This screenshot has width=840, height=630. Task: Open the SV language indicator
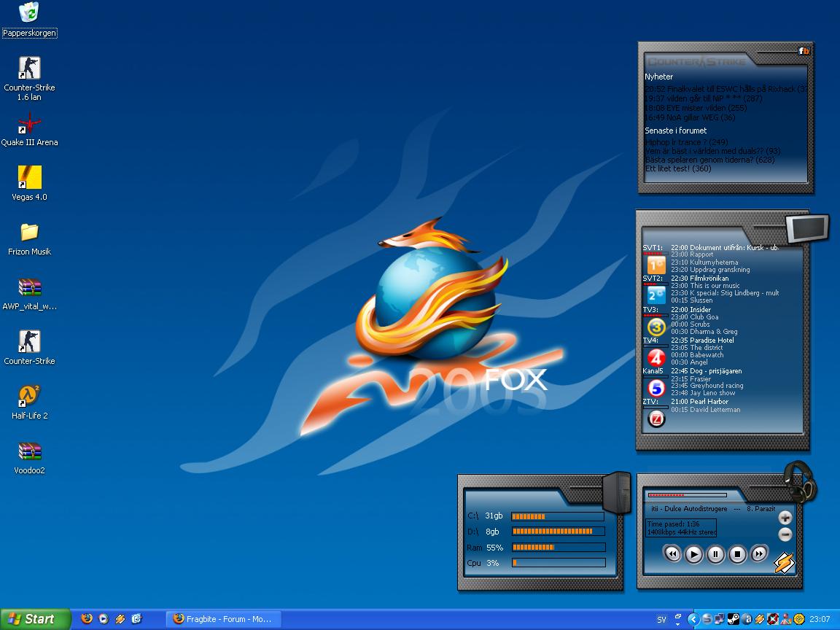pyautogui.click(x=661, y=620)
